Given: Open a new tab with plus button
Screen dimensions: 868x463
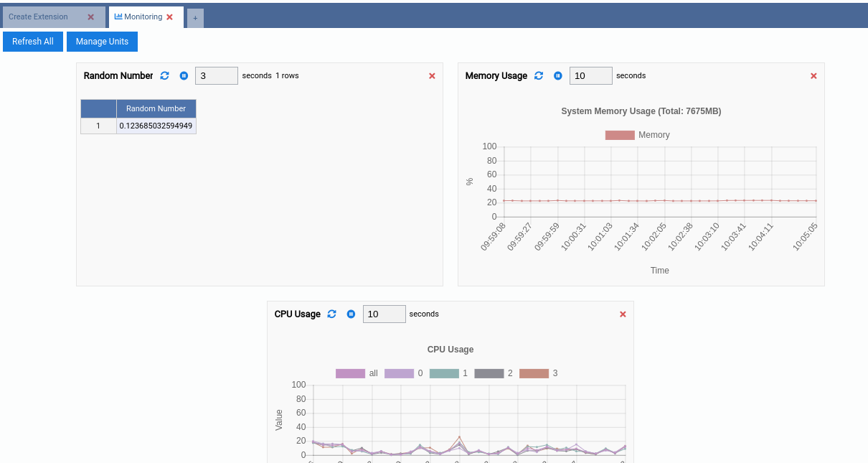Looking at the screenshot, I should [195, 18].
